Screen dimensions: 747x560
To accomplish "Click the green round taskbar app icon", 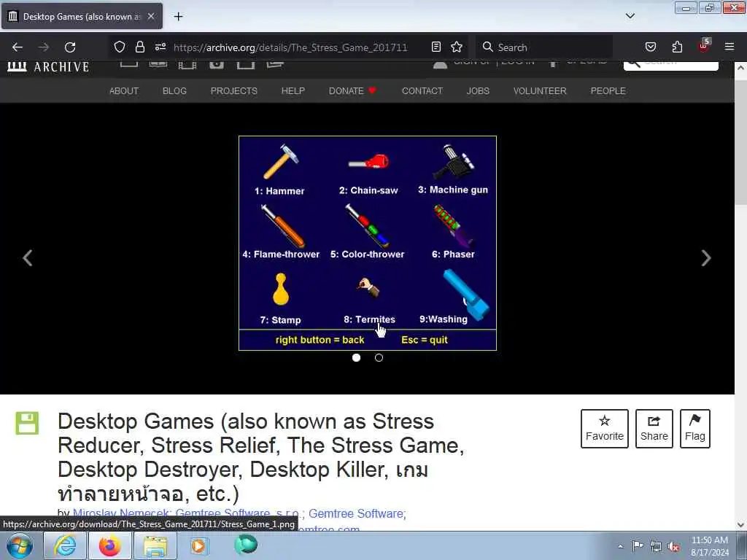I will point(246,545).
